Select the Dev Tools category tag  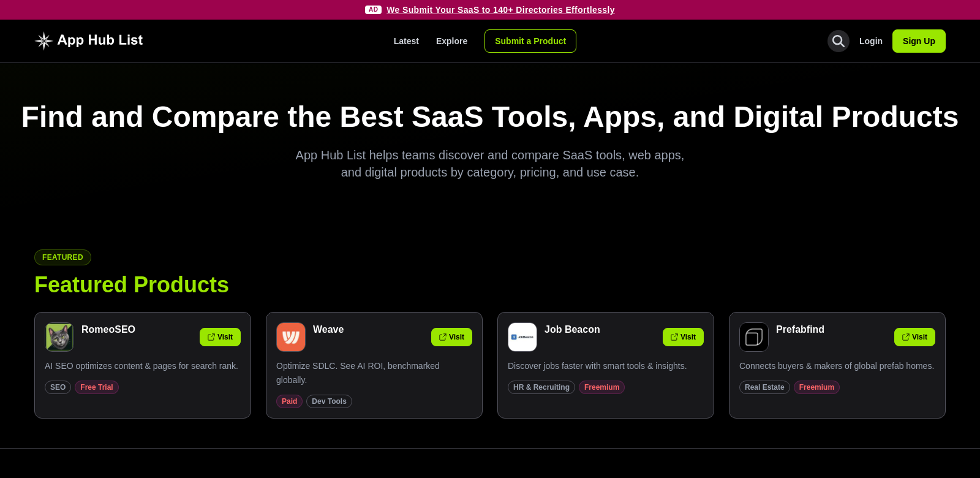[329, 401]
